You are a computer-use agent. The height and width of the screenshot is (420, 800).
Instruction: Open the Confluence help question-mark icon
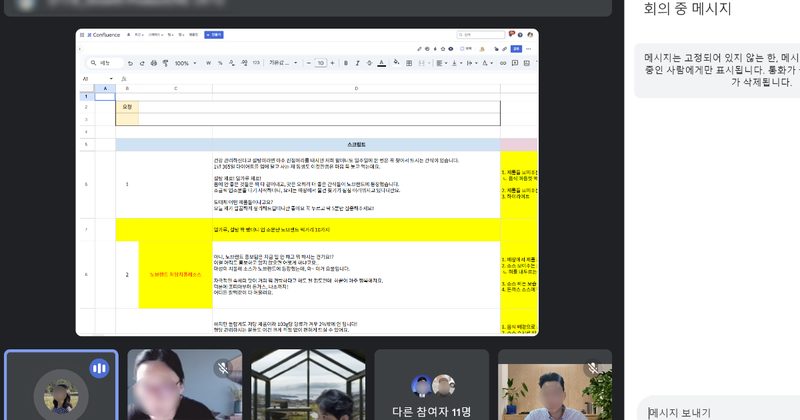pyautogui.click(x=520, y=35)
